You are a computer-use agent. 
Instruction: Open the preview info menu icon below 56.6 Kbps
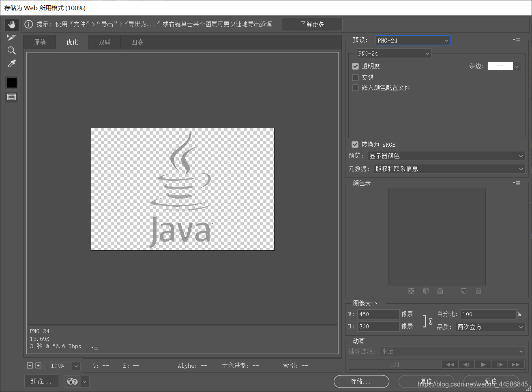point(94,347)
